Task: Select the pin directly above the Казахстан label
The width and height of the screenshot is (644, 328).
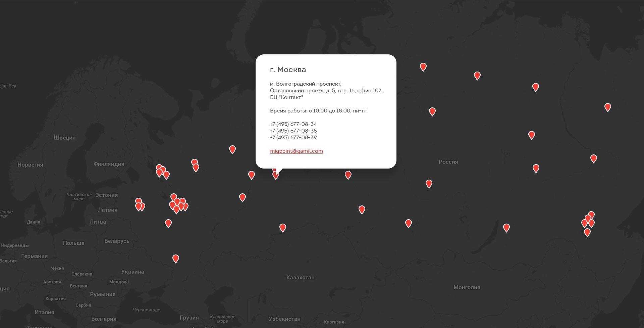Action: [283, 228]
